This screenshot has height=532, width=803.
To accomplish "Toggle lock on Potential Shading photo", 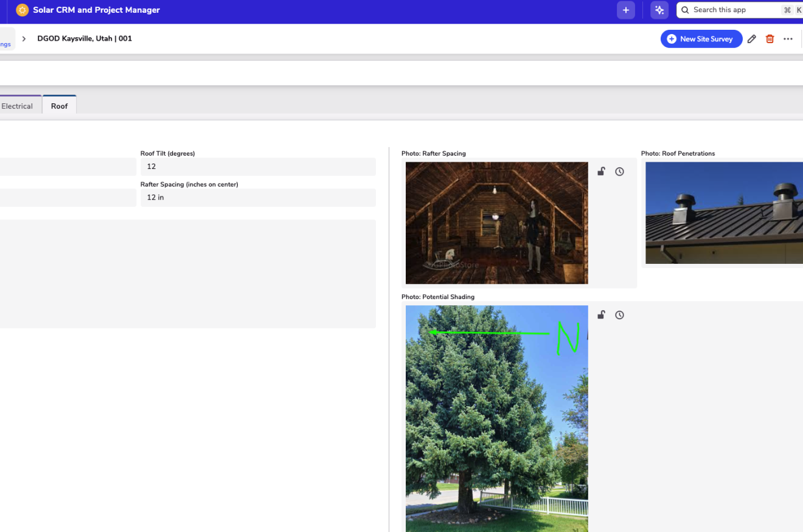I will pyautogui.click(x=601, y=315).
